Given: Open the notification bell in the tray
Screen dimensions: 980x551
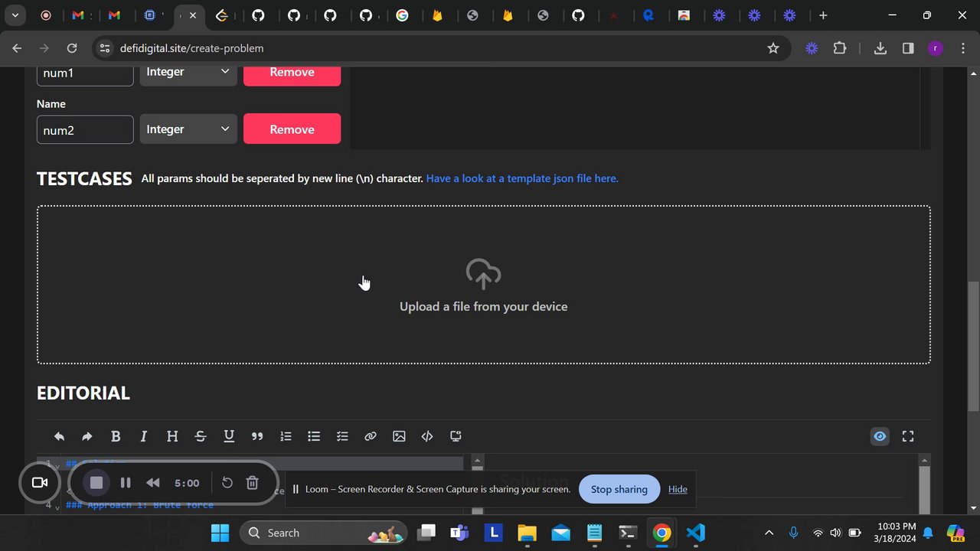Looking at the screenshot, I should pos(928,533).
